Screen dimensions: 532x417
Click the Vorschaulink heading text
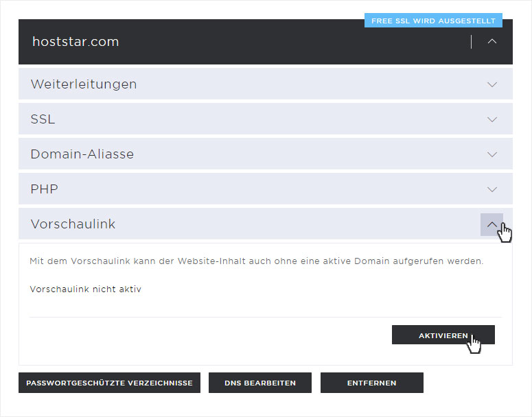point(73,224)
